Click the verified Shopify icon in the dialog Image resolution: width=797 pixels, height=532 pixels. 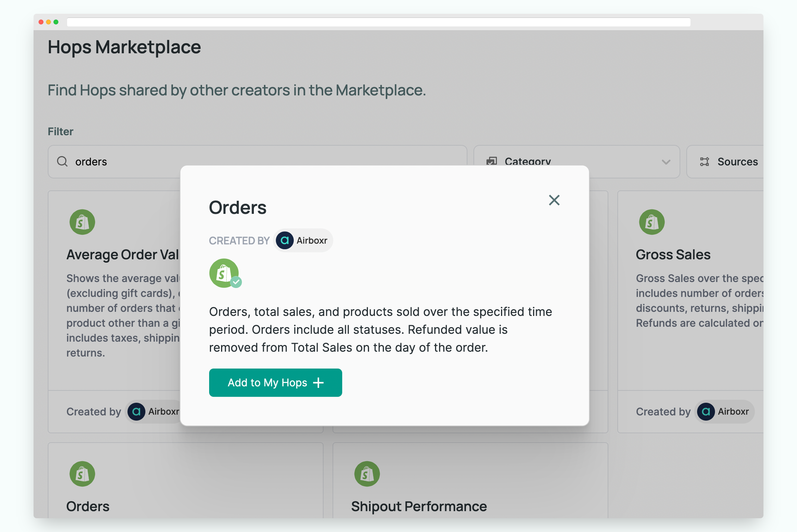tap(225, 273)
